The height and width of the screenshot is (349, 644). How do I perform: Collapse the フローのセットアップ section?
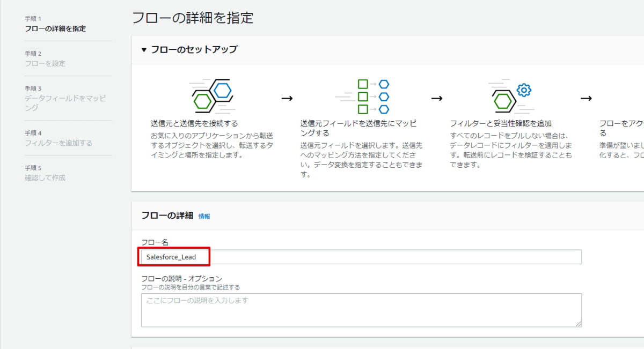click(144, 50)
